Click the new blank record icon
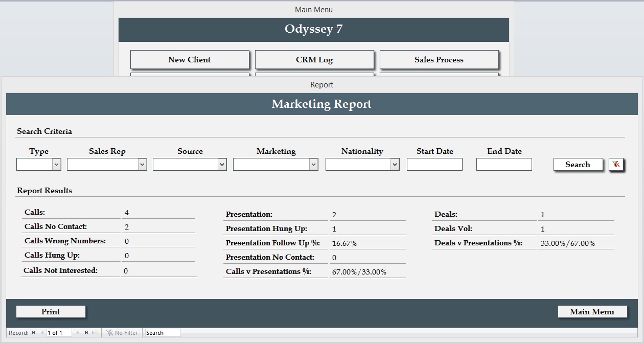Screen dimensions: 644x344 point(95,333)
